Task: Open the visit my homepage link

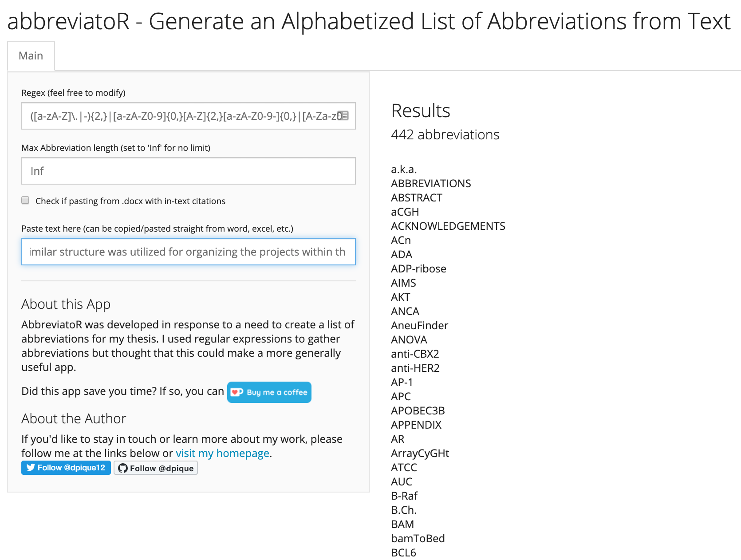Action: coord(222,453)
